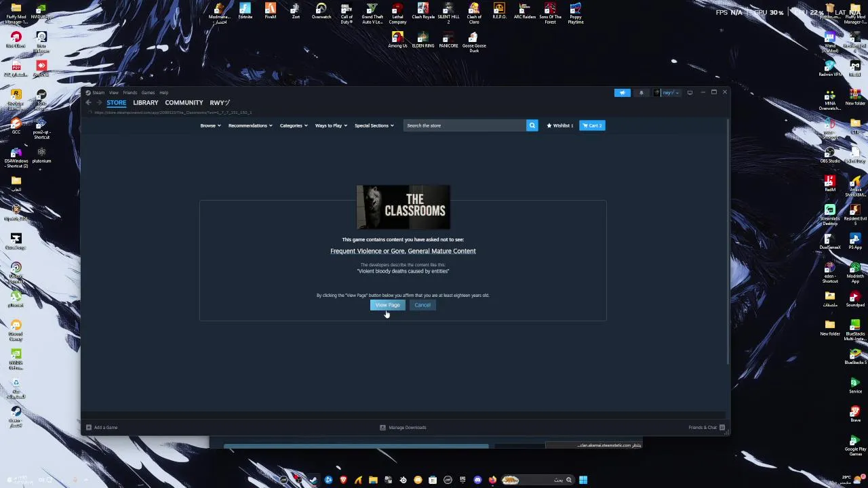Screen dimensions: 868x488
Task: Open the STORE tab in Steam
Action: click(x=116, y=102)
